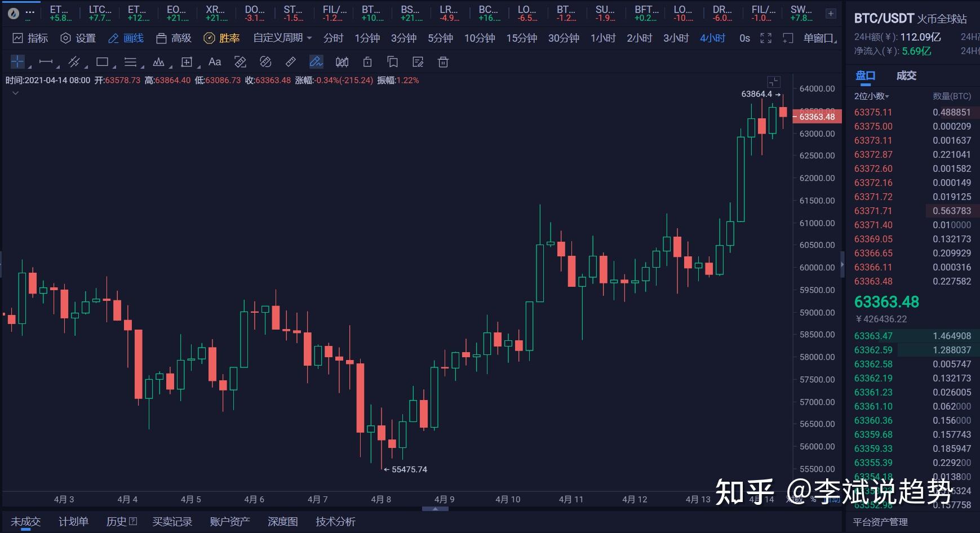Click the collapse chart icon near price axis
Screen dimensions: 980x533
[x=774, y=82]
